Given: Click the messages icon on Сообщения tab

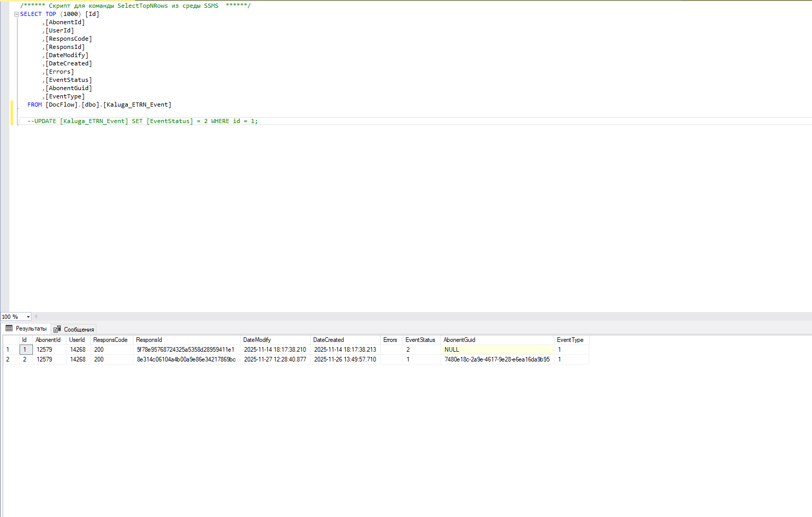Looking at the screenshot, I should click(57, 329).
